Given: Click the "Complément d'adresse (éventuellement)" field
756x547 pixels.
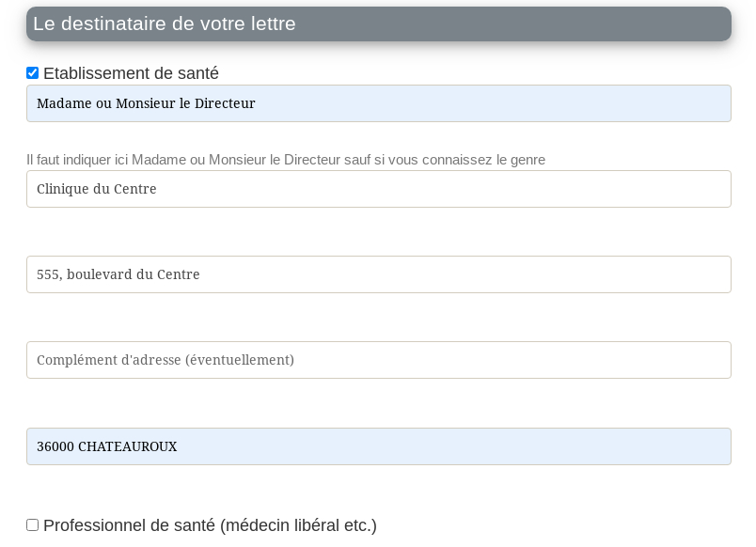Looking at the screenshot, I should pyautogui.click(x=378, y=360).
